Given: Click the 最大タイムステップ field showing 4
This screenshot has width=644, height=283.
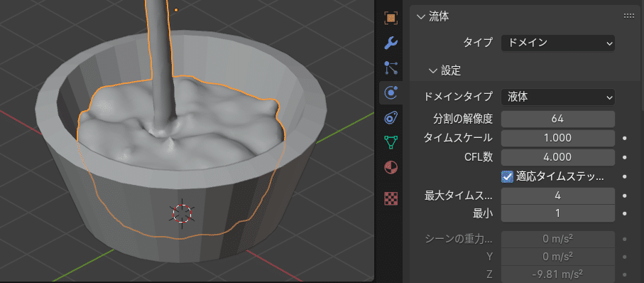Looking at the screenshot, I should point(558,196).
